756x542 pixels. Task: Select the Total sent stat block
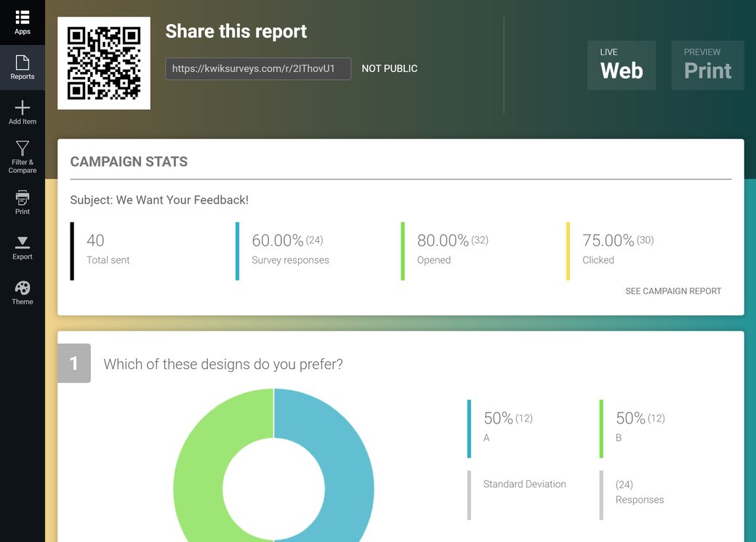coord(108,247)
